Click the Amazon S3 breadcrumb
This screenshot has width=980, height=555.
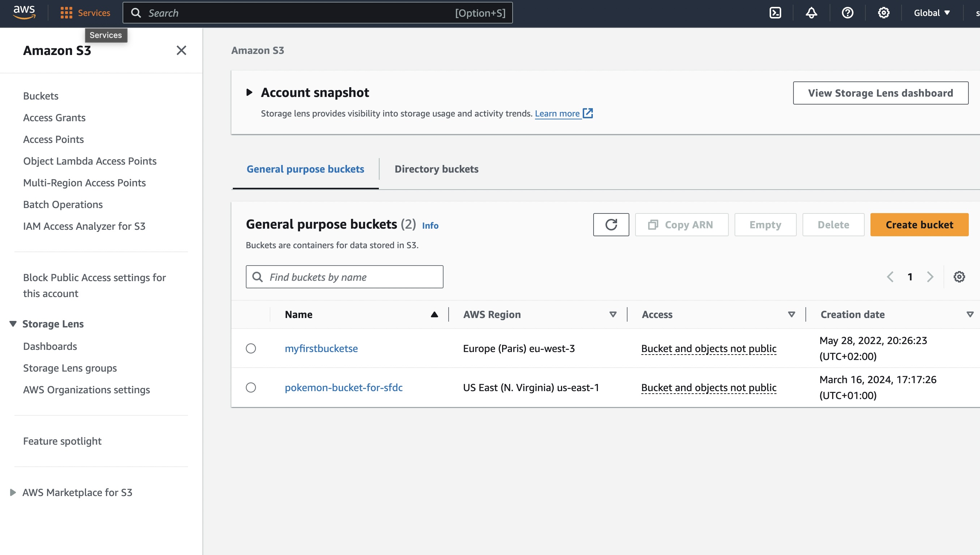257,50
